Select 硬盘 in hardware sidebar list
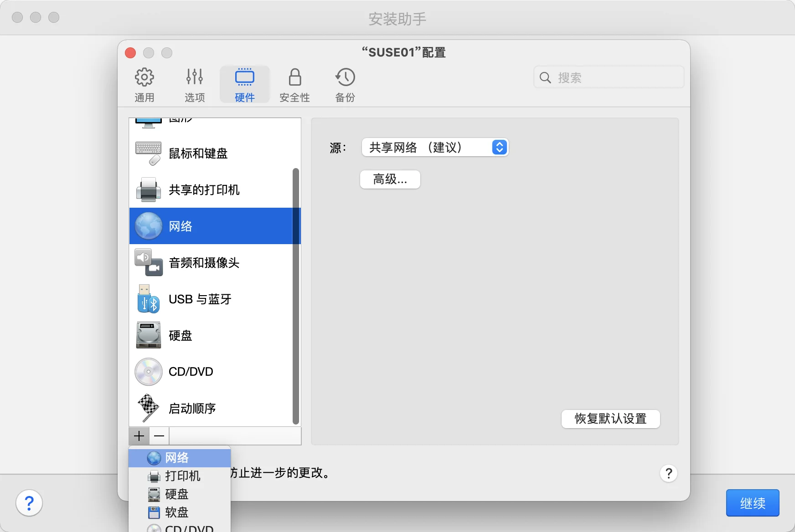 coord(215,336)
